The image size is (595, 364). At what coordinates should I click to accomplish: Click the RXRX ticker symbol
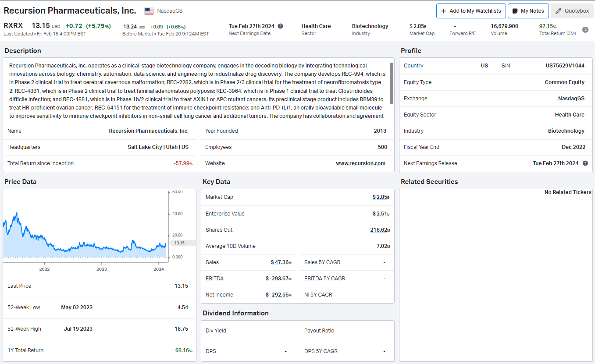(x=13, y=26)
